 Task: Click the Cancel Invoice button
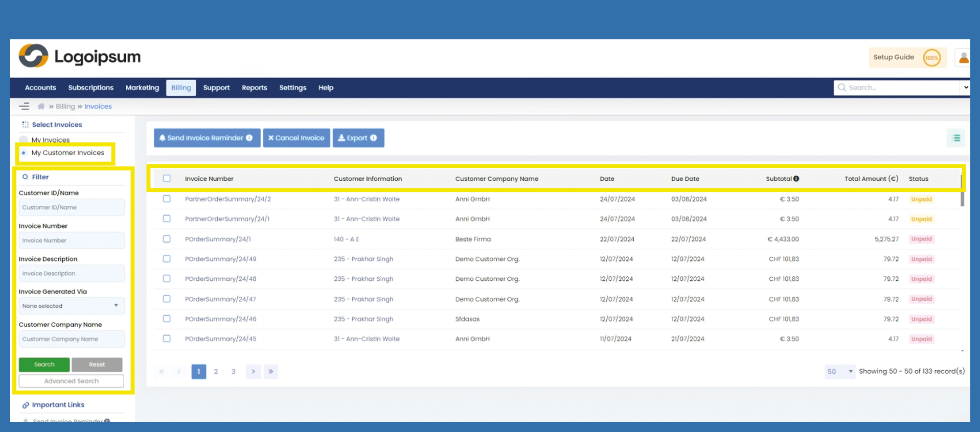coord(297,138)
